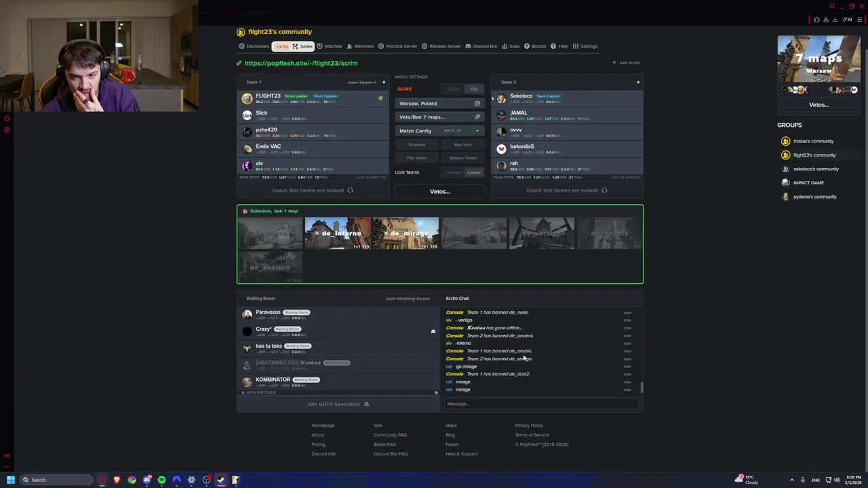
Task: Open the Matches tab
Action: (x=330, y=46)
